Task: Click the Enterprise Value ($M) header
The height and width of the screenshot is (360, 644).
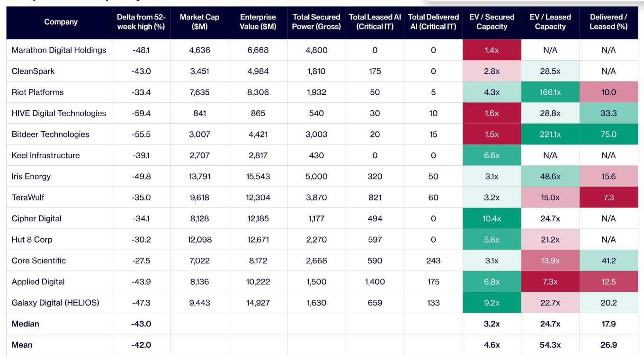Action: [x=258, y=22]
